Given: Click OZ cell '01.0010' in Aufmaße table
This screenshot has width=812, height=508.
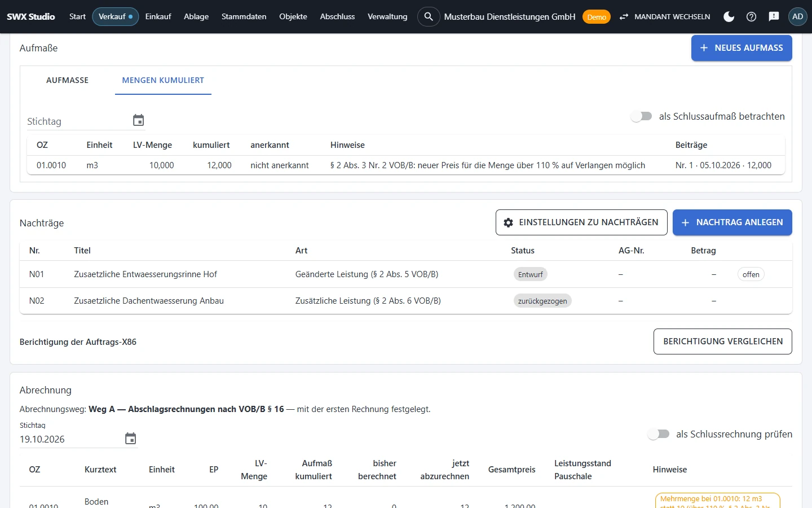Looking at the screenshot, I should click(51, 165).
